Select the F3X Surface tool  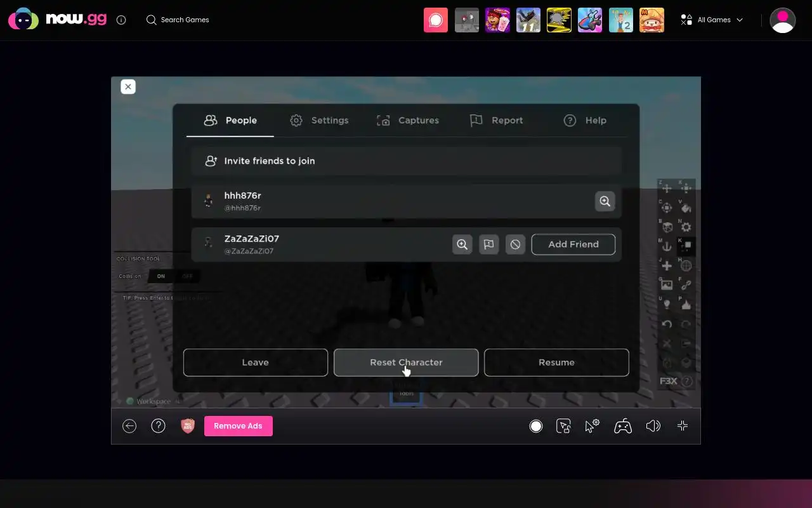667,227
